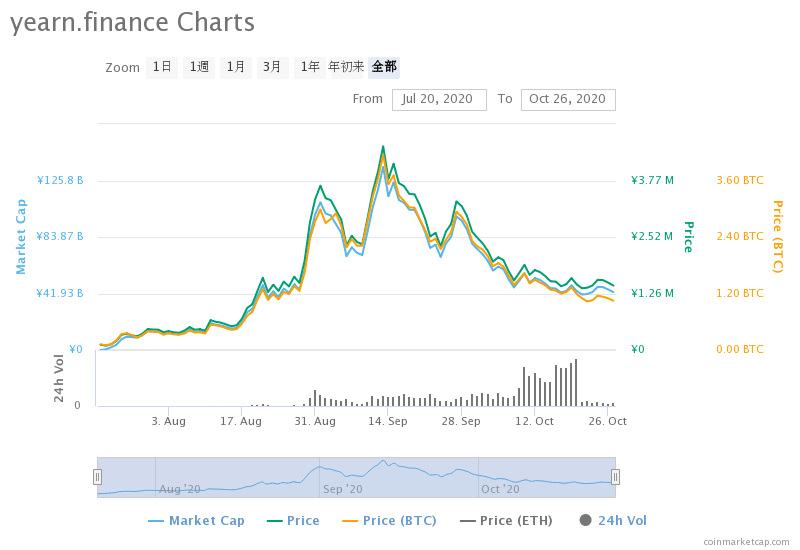Click the yearn.finance Charts heading

[x=132, y=23]
